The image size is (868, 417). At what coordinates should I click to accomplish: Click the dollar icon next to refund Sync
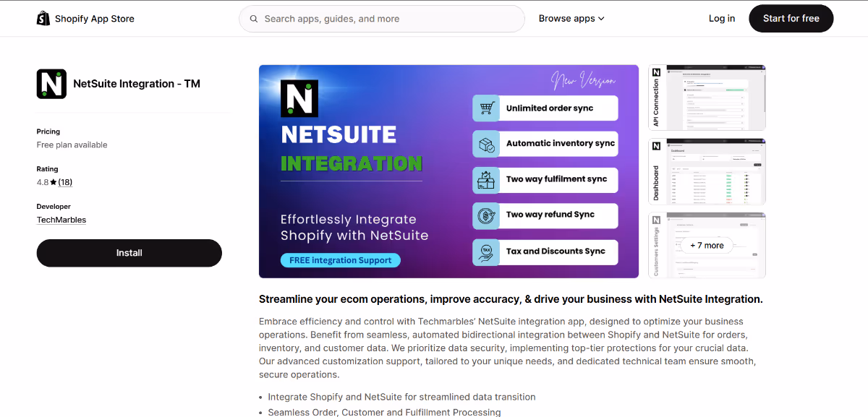click(x=487, y=215)
